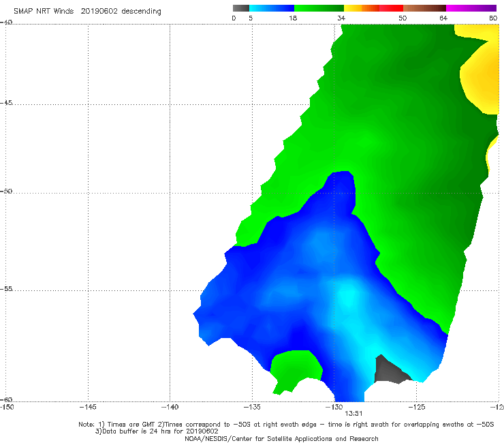Click the '-55' latitude axis label
The height and width of the screenshot is (443, 504).
(6, 288)
